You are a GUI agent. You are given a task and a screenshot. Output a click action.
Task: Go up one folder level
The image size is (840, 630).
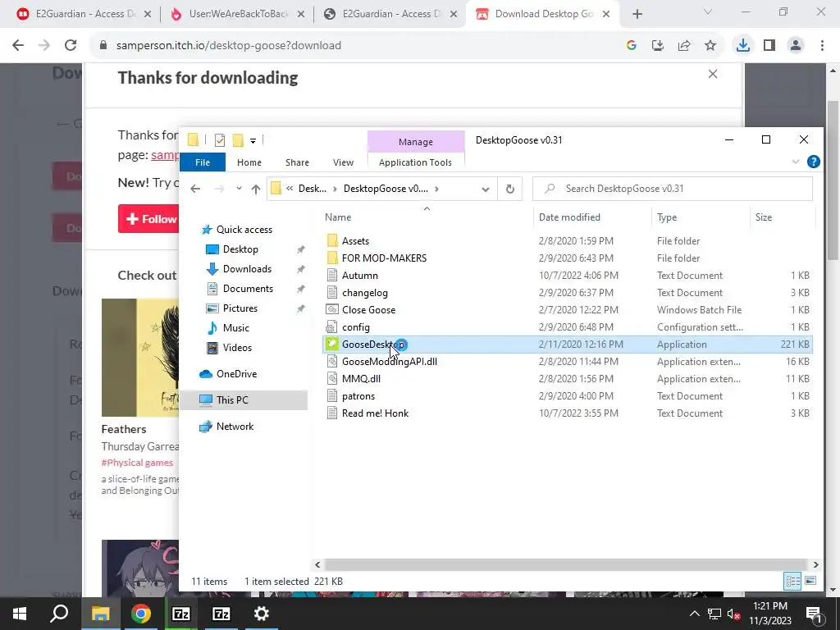[256, 189]
